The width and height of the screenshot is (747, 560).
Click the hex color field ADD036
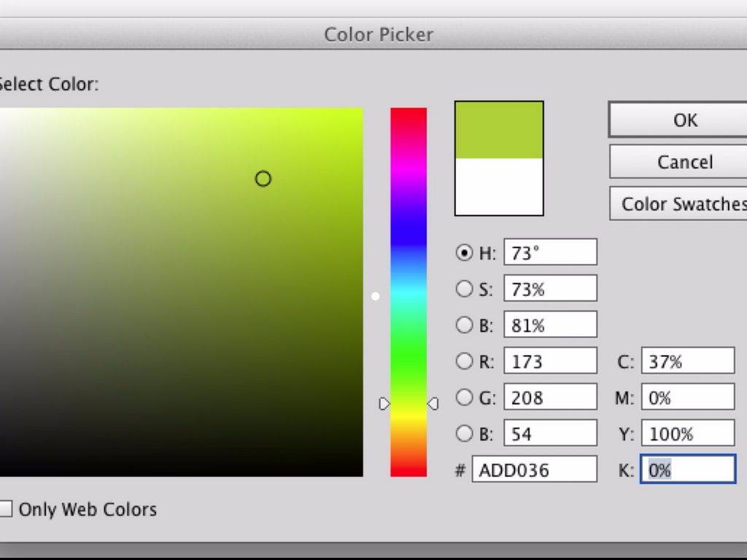(534, 470)
